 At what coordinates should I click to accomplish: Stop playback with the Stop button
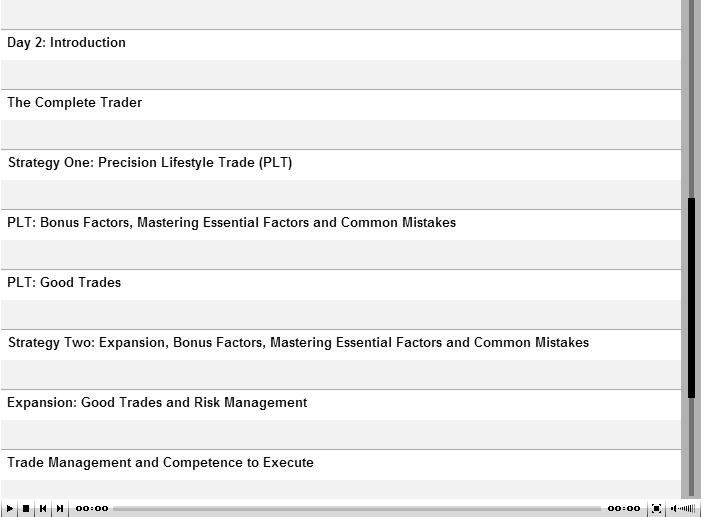[26, 508]
